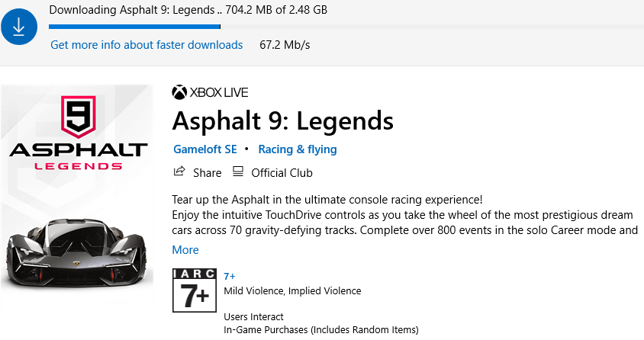Click the 'XBOX LIVE' text label
The width and height of the screenshot is (644, 340).
click(220, 93)
